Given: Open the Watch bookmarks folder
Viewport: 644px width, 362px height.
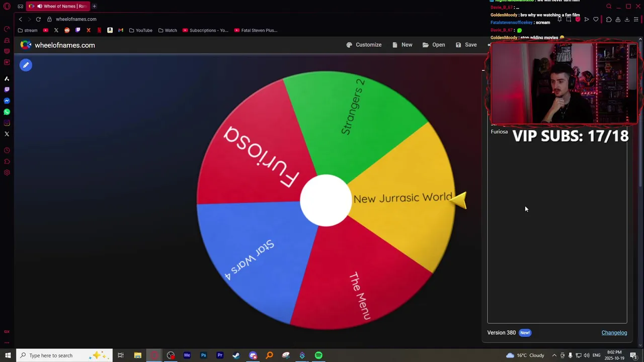Looking at the screenshot, I should (168, 30).
